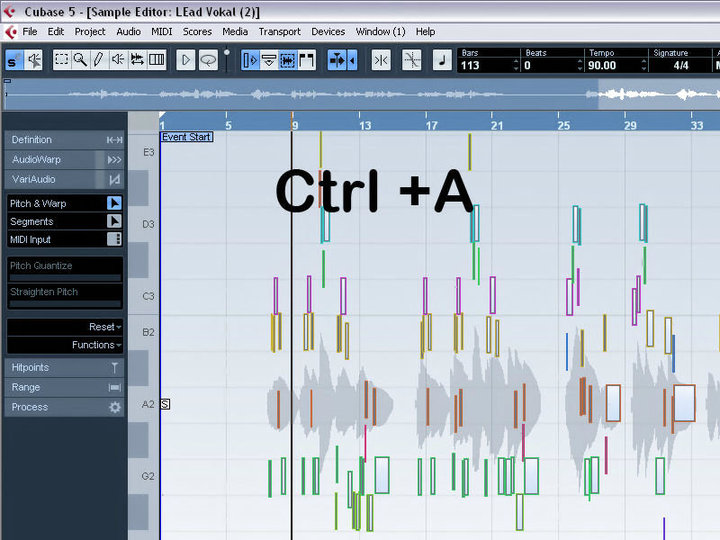This screenshot has width=720, height=540.
Task: Expand the Process tab
Action: [64, 407]
